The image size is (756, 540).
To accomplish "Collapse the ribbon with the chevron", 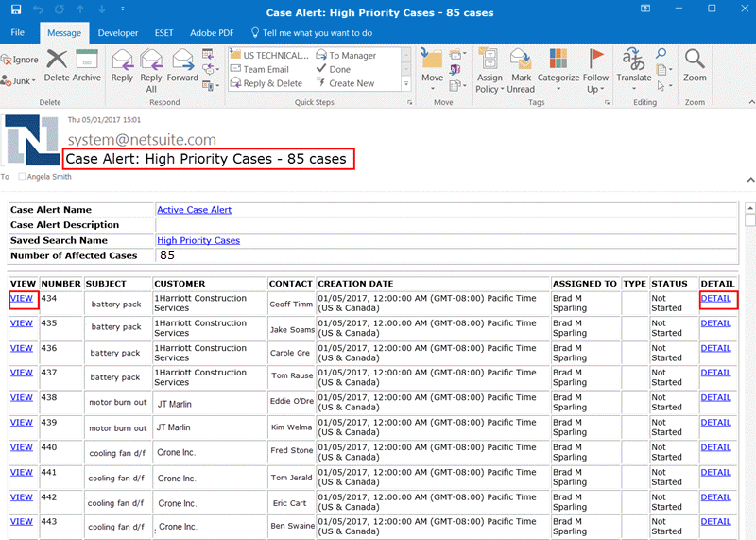I will pos(751,102).
